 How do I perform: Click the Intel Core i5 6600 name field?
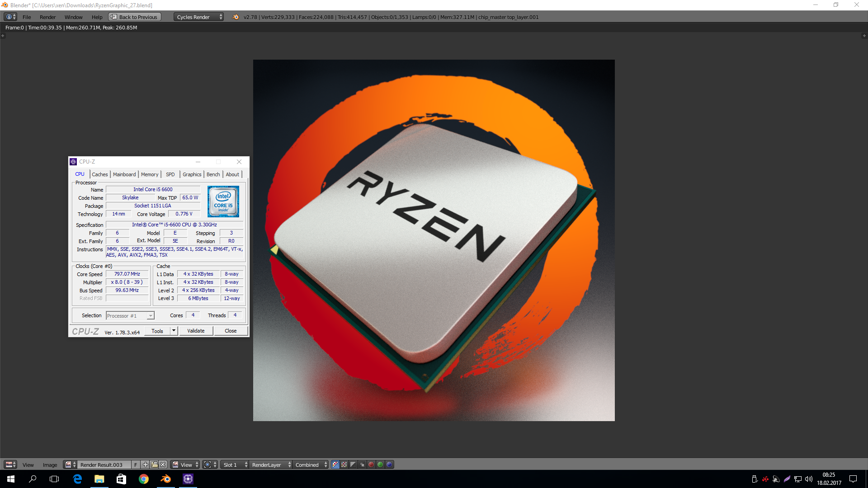[153, 189]
